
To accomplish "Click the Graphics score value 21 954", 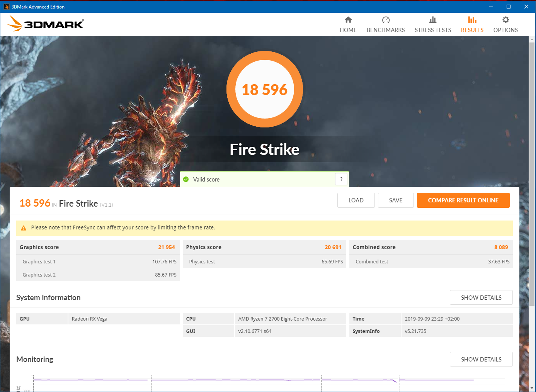I will [x=167, y=247].
